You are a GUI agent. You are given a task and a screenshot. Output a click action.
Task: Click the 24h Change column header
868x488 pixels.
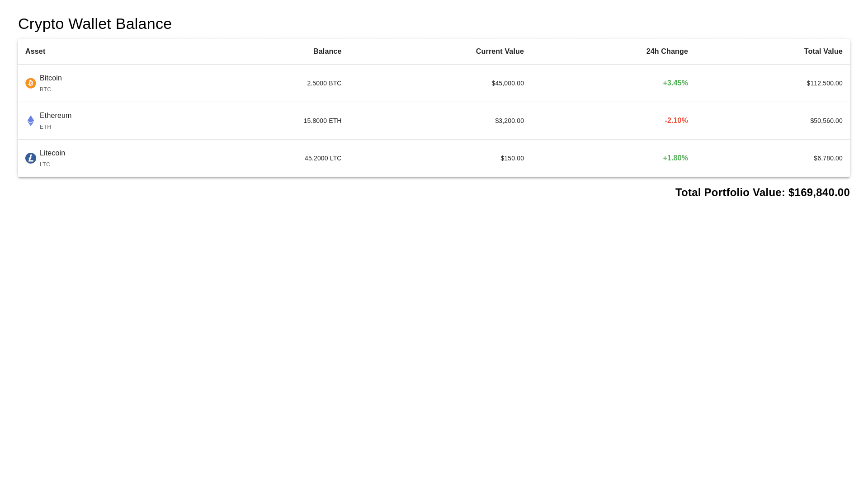pyautogui.click(x=667, y=52)
